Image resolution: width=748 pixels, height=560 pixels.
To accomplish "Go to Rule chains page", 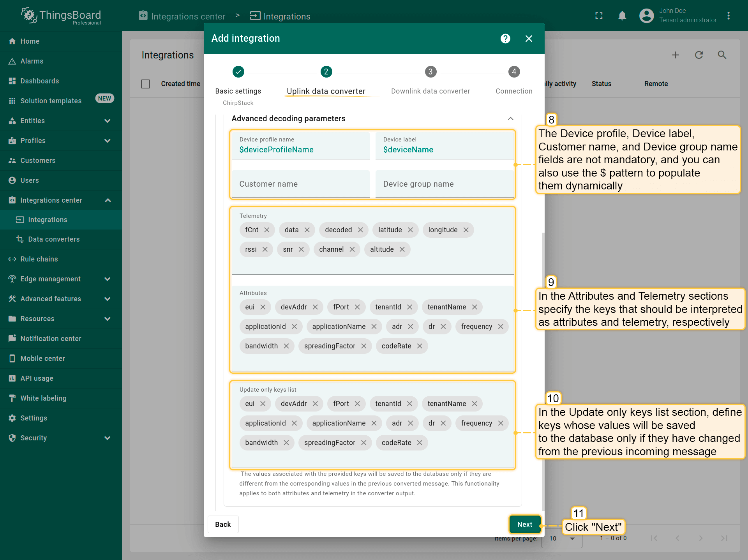I will 39,259.
